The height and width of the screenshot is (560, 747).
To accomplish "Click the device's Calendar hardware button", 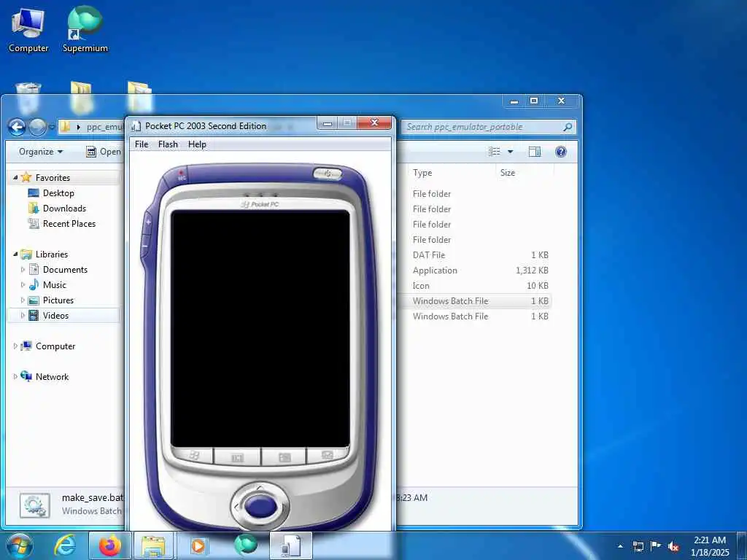I will 237,457.
